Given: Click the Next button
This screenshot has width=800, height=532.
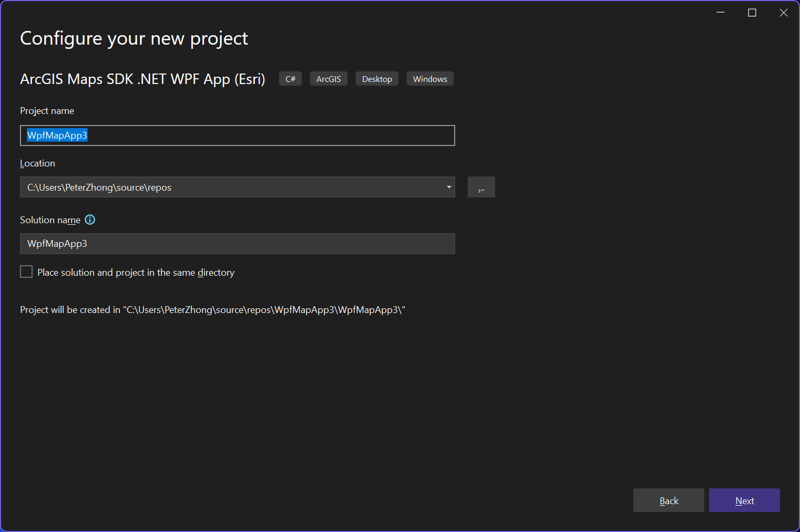Looking at the screenshot, I should (x=744, y=500).
